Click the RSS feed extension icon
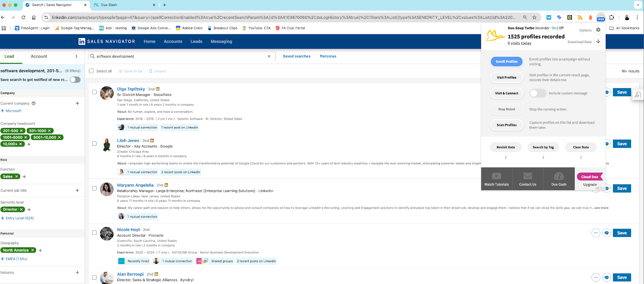The width and height of the screenshot is (644, 284). pos(580,17)
